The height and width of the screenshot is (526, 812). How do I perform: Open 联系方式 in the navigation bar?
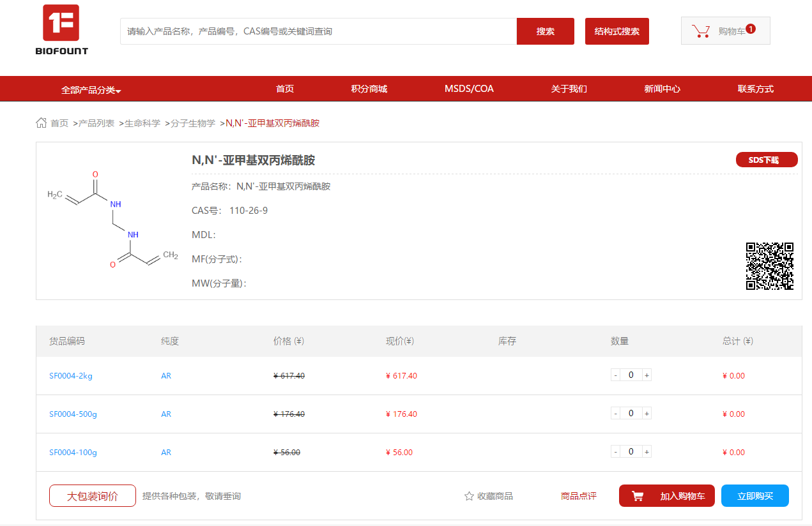(x=755, y=89)
